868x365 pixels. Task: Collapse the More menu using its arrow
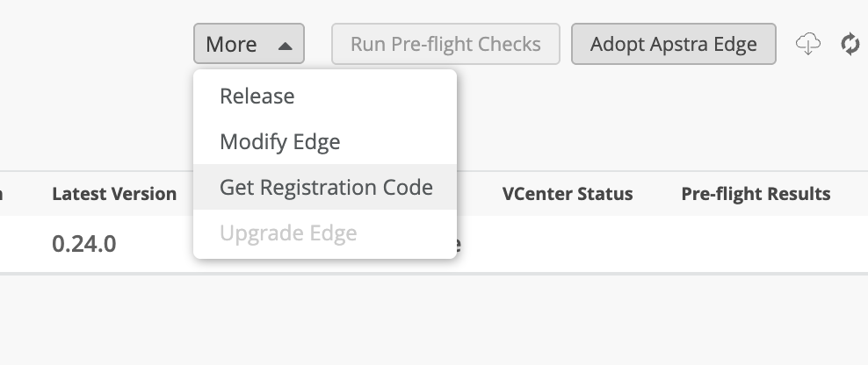[285, 45]
